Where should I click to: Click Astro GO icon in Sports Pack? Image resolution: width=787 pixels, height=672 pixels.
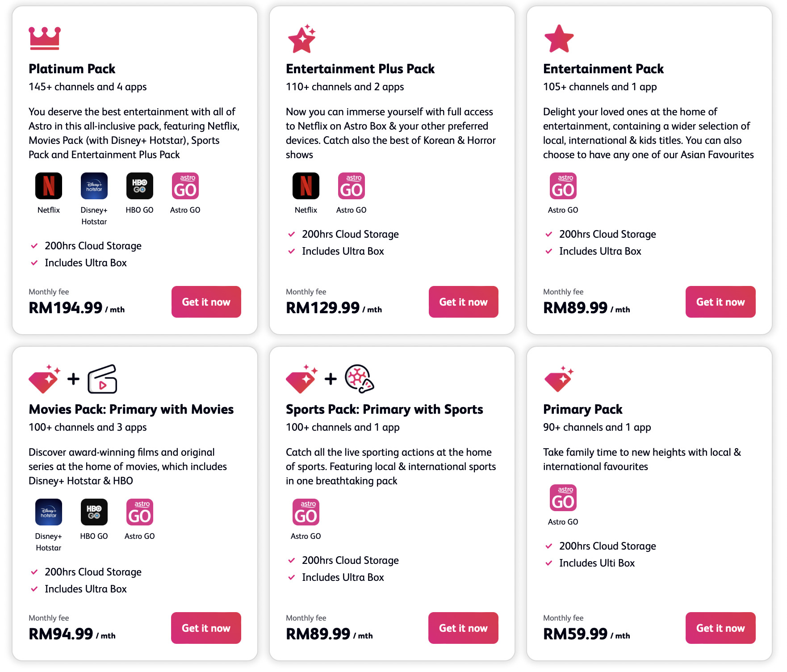pos(306,512)
